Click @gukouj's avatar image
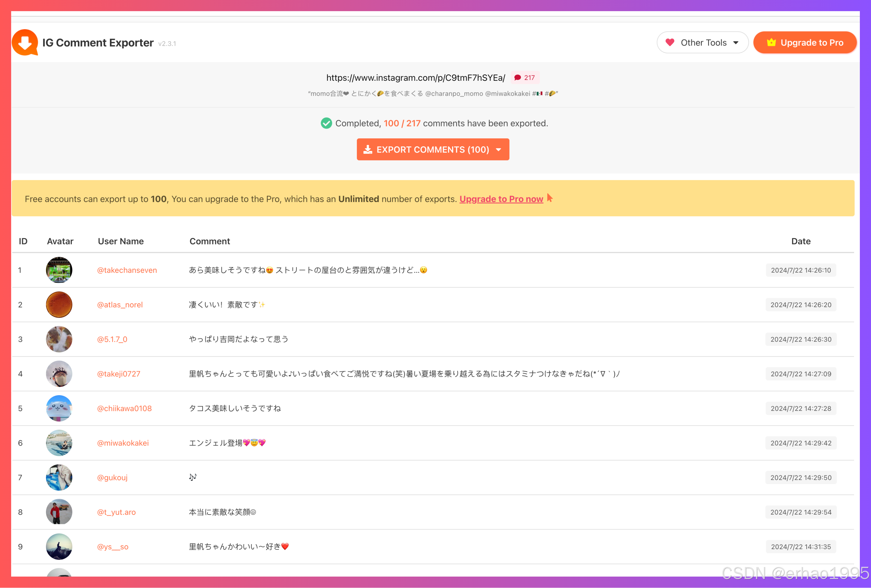Screen dimensions: 871x588 pos(59,477)
